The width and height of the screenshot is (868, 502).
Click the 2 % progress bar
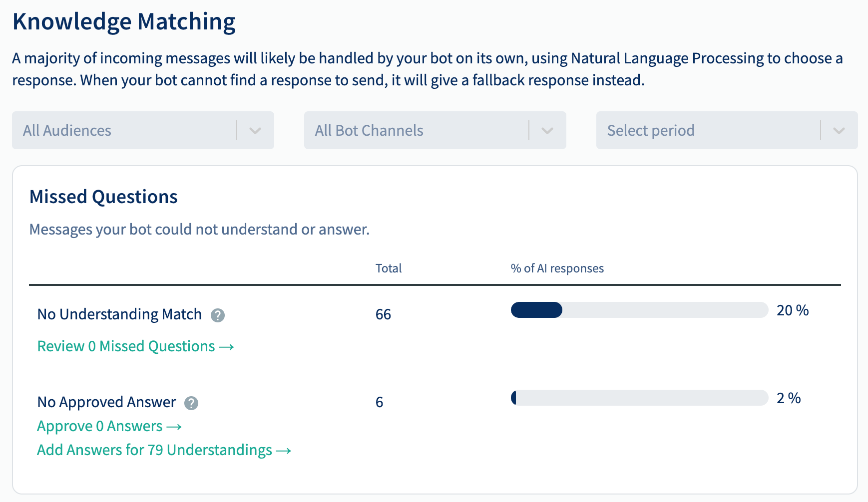(x=639, y=398)
